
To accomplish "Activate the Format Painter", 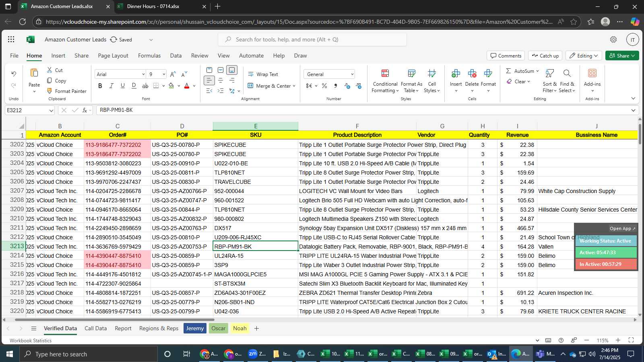I will [66, 91].
